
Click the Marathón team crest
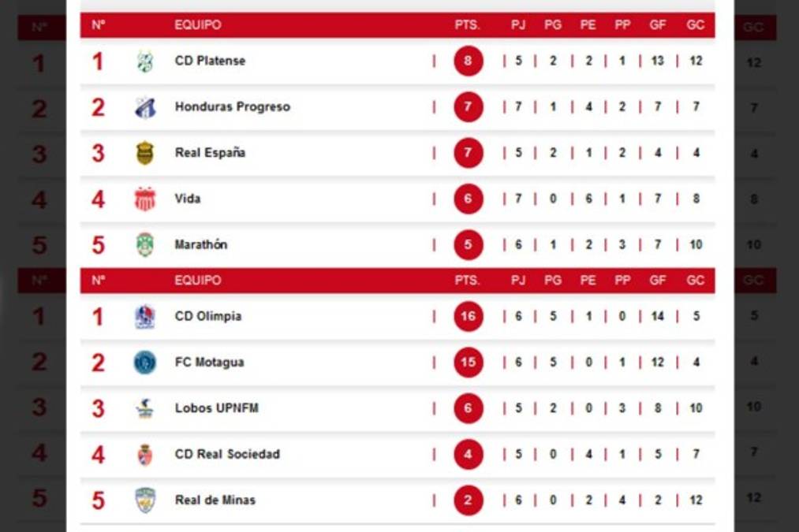point(144,244)
